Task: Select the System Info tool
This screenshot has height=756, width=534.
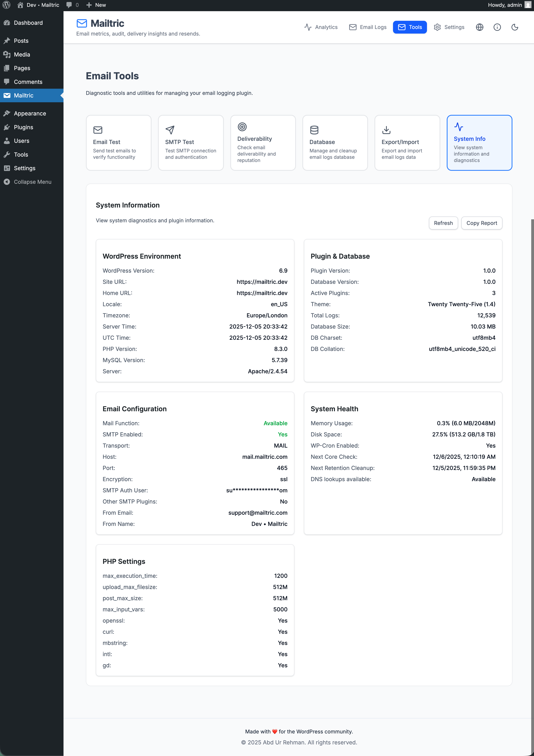Action: pos(479,143)
